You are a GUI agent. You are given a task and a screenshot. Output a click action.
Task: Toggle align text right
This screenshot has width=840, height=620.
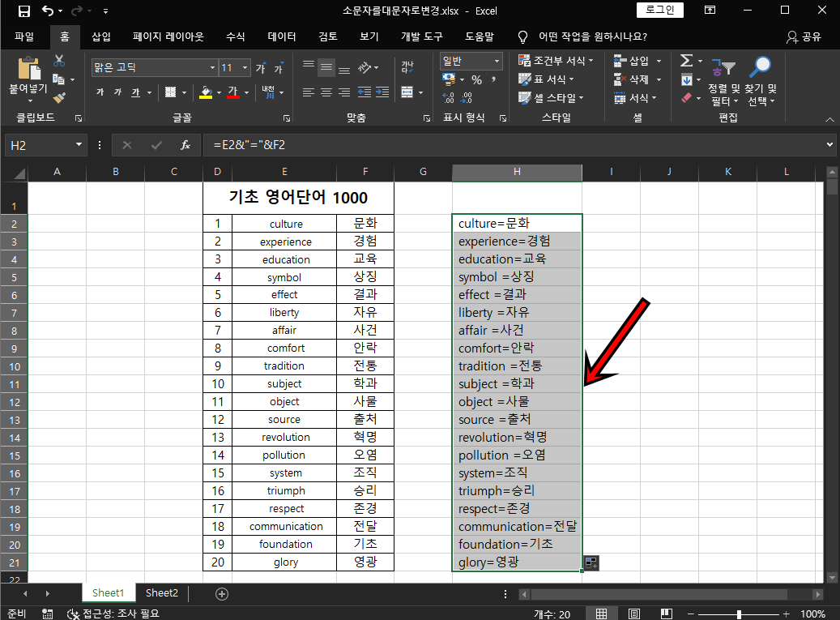[344, 92]
